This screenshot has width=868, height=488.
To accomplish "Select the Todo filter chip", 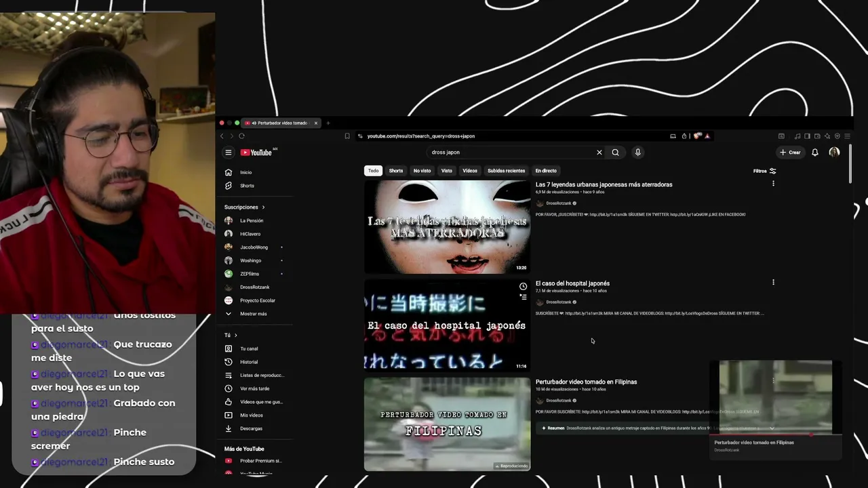I will [373, 171].
